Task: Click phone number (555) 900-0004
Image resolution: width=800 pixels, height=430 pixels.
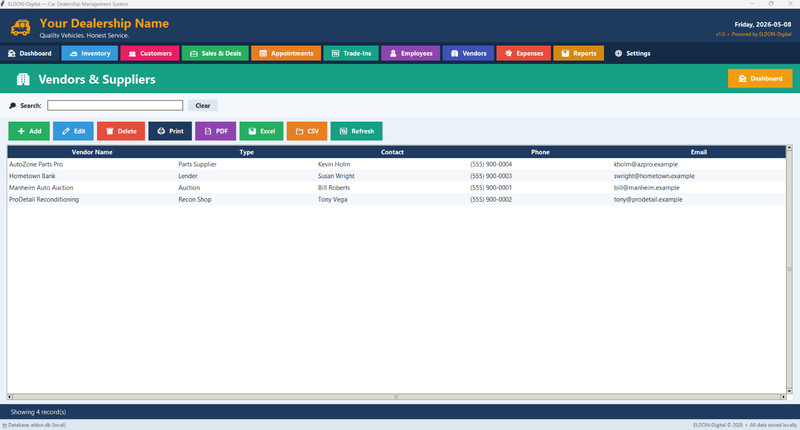Action: pyautogui.click(x=491, y=164)
